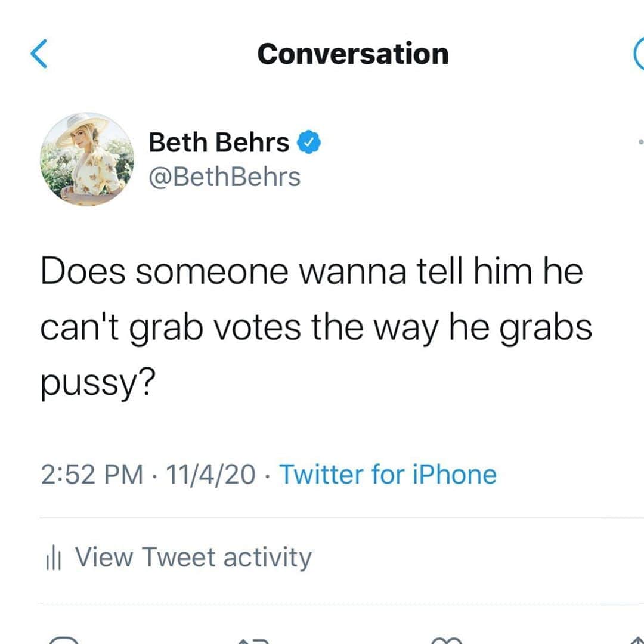Retweet using the retweet arrows icon

[254, 640]
